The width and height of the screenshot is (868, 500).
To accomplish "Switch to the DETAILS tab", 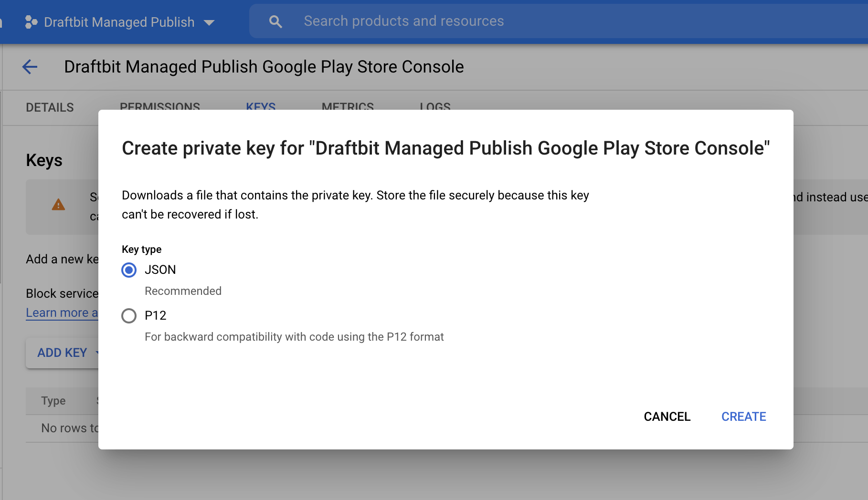I will pos(50,107).
